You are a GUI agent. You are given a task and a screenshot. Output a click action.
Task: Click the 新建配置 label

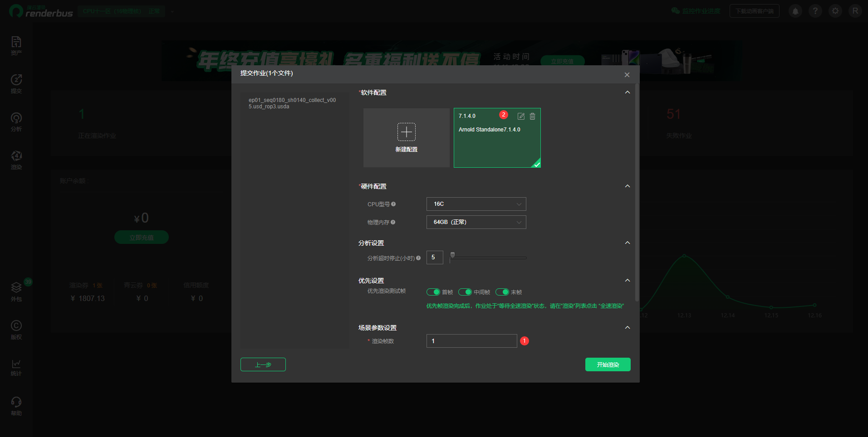click(x=407, y=150)
